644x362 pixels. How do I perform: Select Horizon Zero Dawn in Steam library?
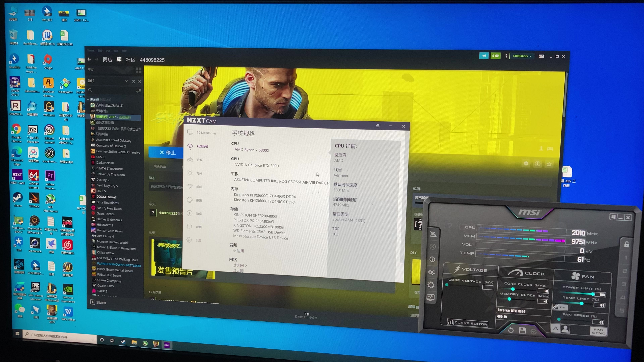(109, 231)
